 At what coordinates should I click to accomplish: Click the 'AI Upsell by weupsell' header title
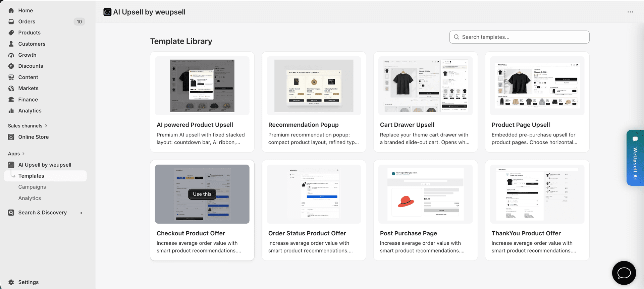(149, 12)
